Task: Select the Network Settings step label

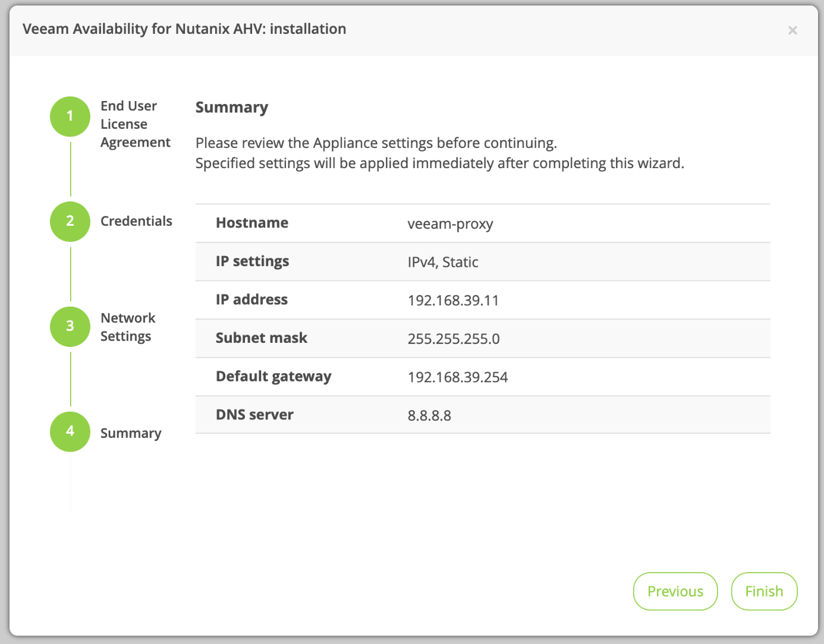Action: point(128,327)
